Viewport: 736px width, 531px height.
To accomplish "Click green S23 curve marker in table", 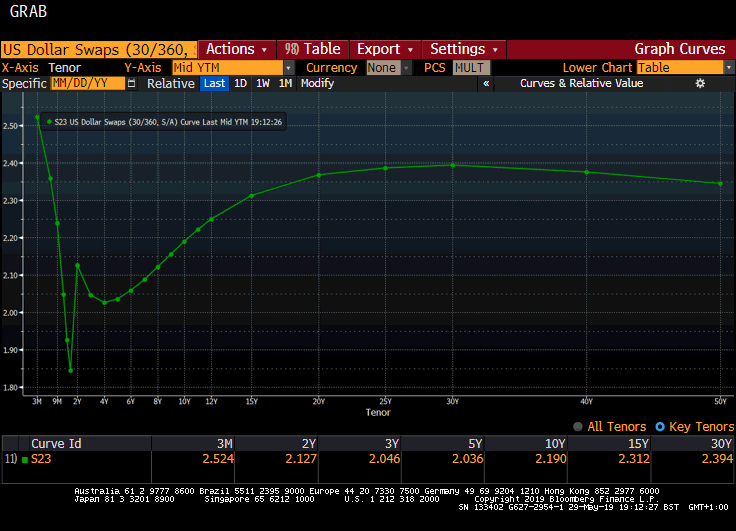I will point(25,460).
